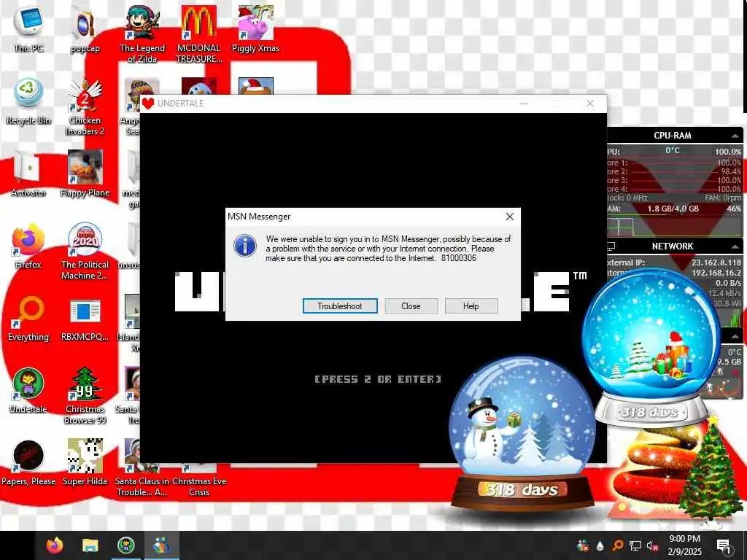The height and width of the screenshot is (560, 747).
Task: Click the Troubleshoot button in MSN dialog
Action: [x=340, y=306]
